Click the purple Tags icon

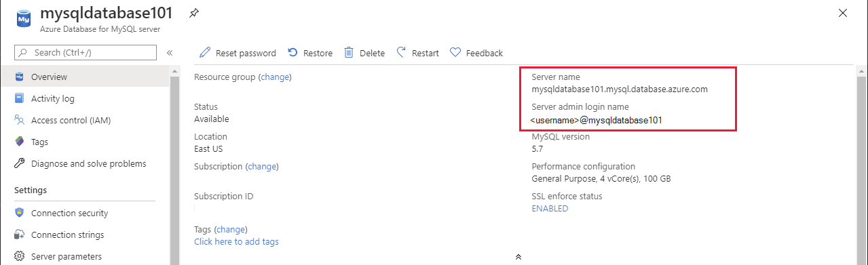pos(20,142)
